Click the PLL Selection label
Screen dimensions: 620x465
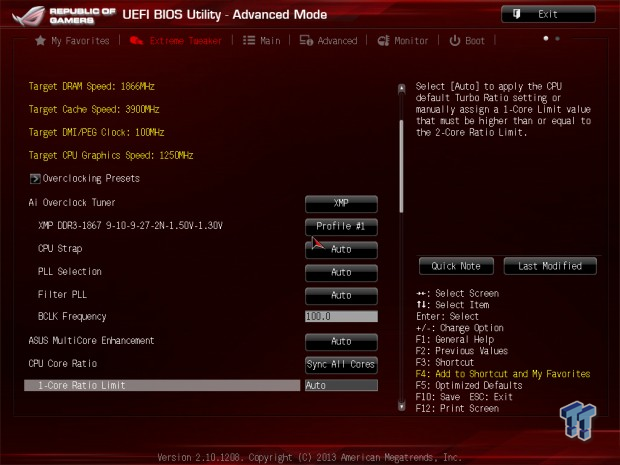(x=70, y=271)
